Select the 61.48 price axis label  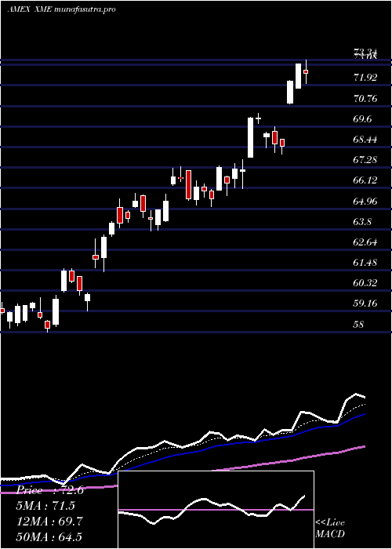[365, 262]
